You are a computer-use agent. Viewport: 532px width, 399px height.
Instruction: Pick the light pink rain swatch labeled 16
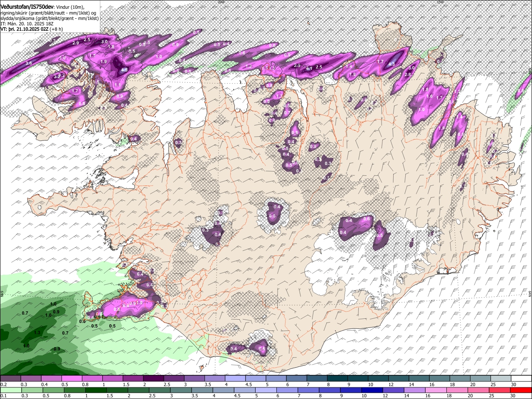[x=435, y=390]
